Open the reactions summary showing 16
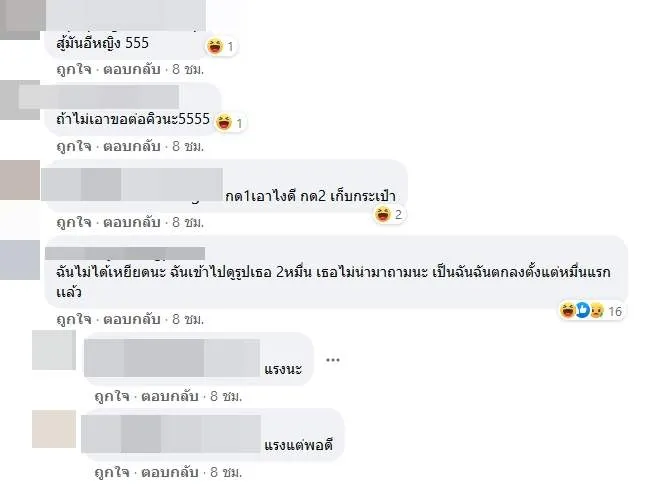 point(591,311)
